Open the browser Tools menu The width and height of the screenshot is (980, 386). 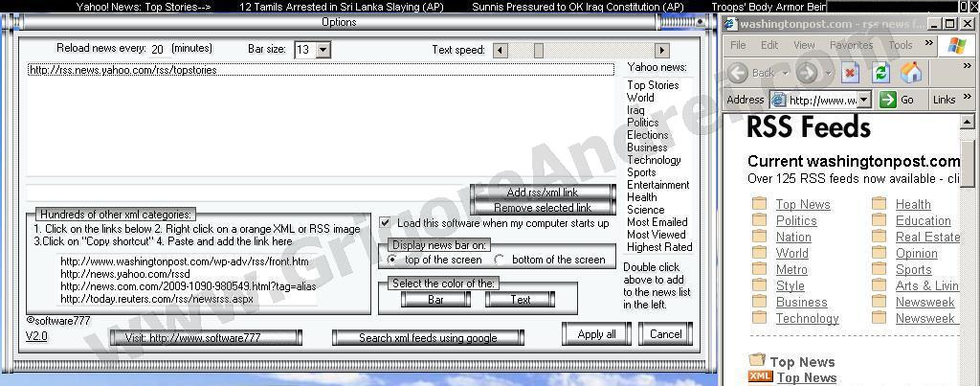[x=901, y=45]
